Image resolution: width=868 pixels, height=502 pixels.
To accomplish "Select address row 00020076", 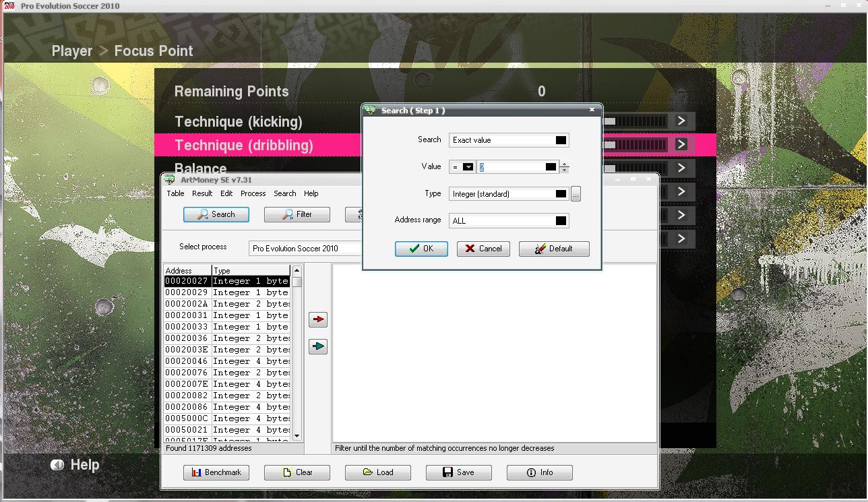I will coord(227,373).
